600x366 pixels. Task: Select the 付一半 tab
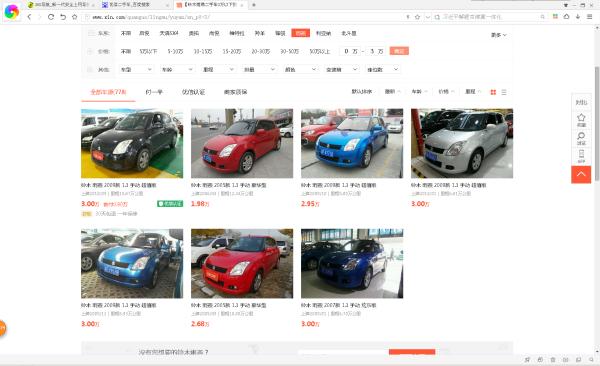click(x=154, y=92)
